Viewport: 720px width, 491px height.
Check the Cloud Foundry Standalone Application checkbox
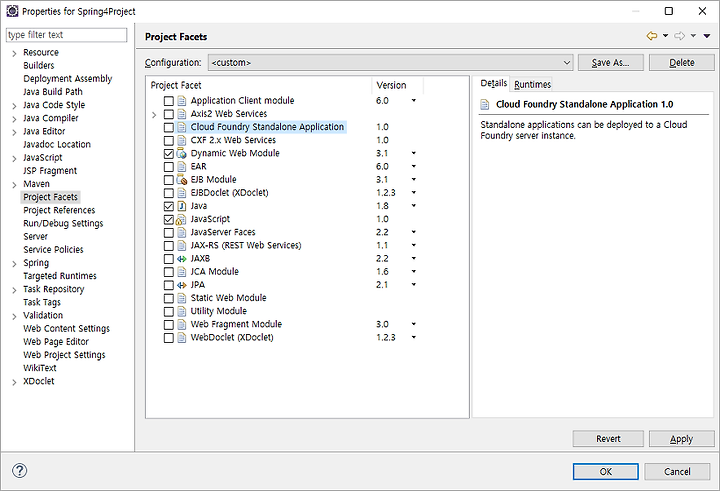[169, 127]
